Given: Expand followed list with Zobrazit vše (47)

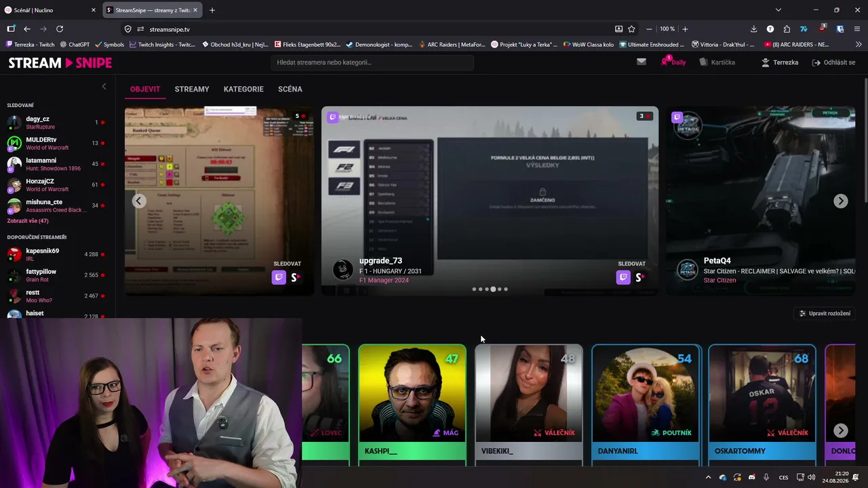Looking at the screenshot, I should click(x=28, y=221).
